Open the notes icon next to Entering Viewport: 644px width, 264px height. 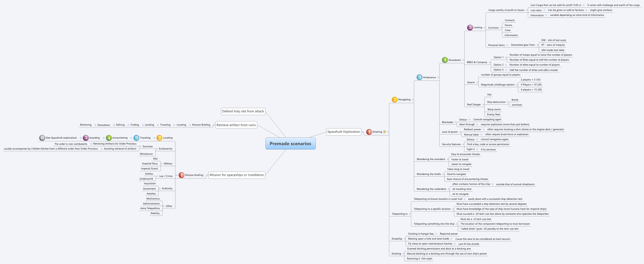coord(385,132)
